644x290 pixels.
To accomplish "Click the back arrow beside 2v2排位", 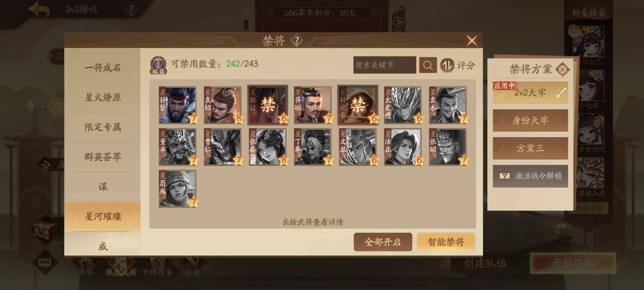I will (x=39, y=9).
